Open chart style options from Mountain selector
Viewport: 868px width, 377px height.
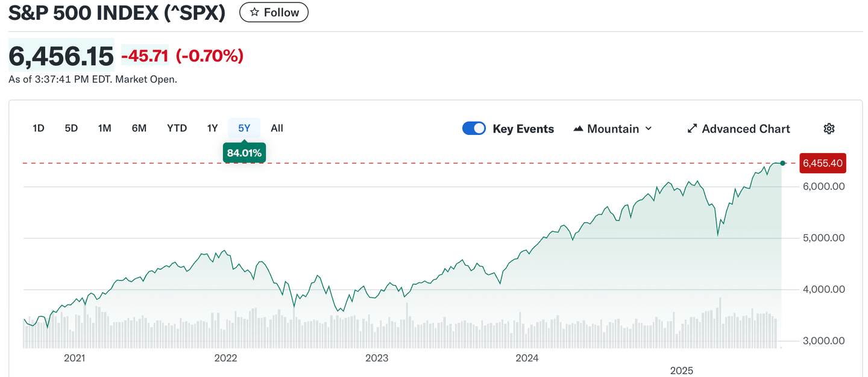pyautogui.click(x=612, y=128)
